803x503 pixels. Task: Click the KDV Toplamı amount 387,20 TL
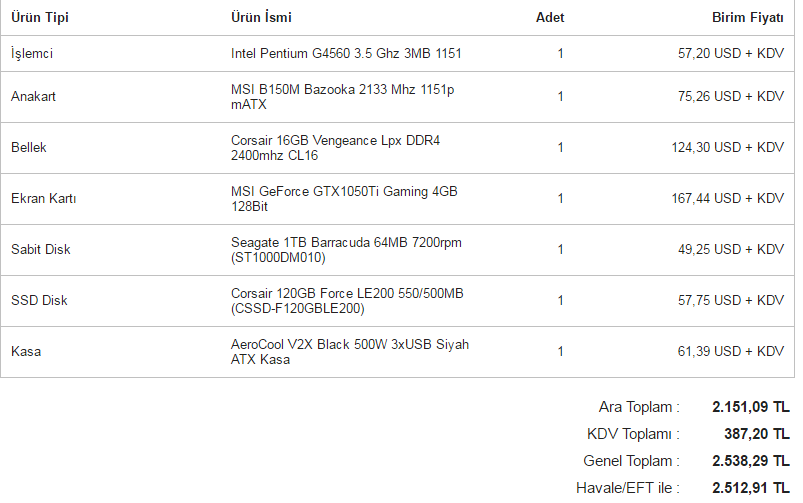point(756,435)
